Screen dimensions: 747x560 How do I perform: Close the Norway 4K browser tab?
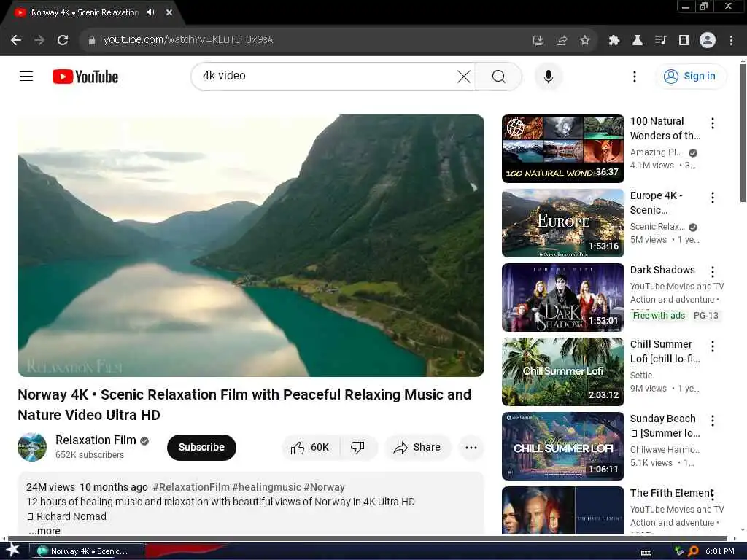point(169,12)
